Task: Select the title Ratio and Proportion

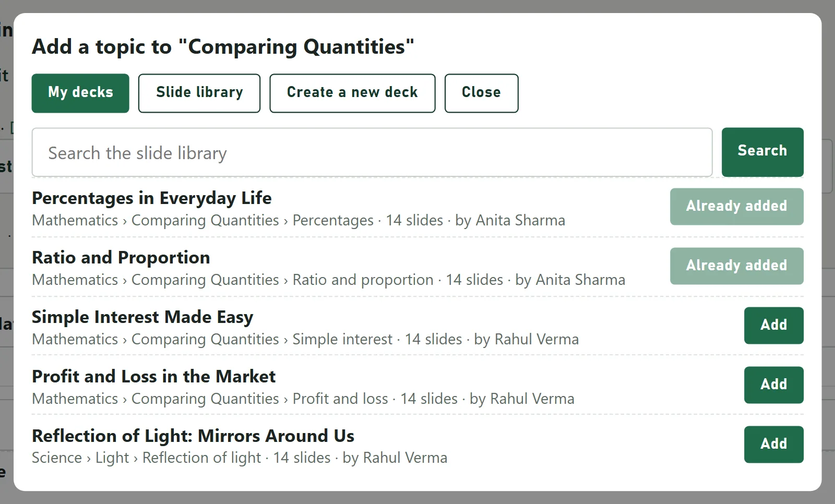Action: point(121,258)
